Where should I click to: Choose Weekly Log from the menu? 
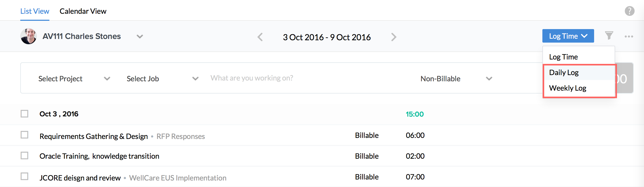pos(568,88)
